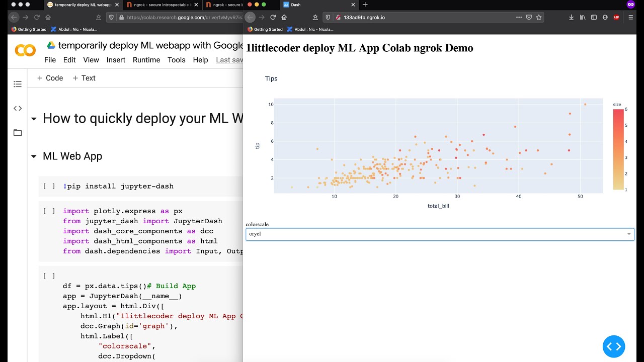Click the total_bill axis label
This screenshot has height=362, width=644.
point(438,206)
